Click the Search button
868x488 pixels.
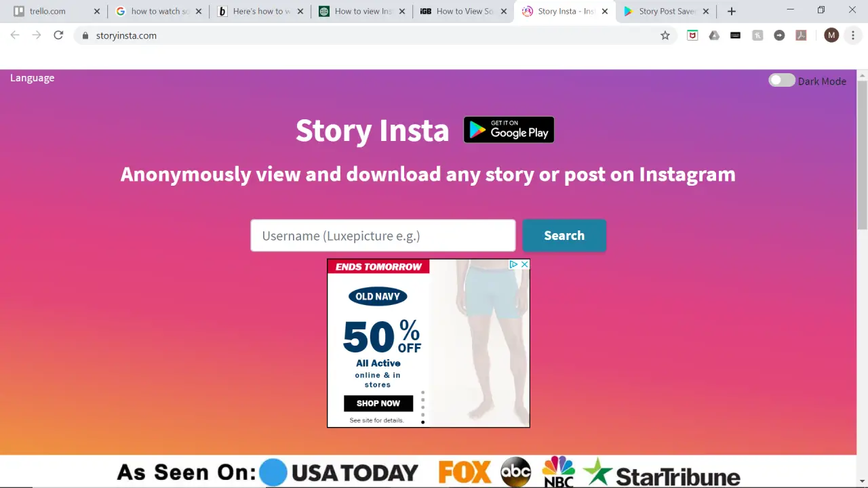tap(564, 235)
